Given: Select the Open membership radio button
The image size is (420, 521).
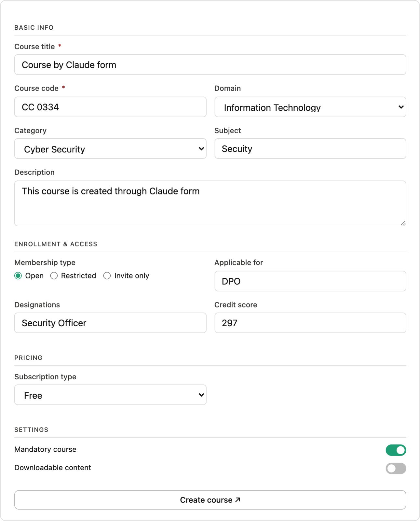Looking at the screenshot, I should 18,276.
